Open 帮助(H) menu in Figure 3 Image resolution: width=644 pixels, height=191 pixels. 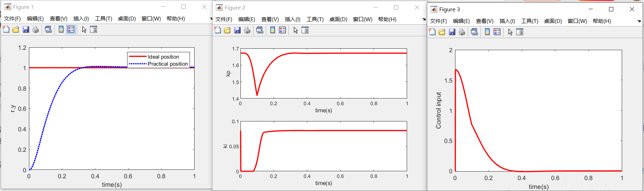coord(602,21)
